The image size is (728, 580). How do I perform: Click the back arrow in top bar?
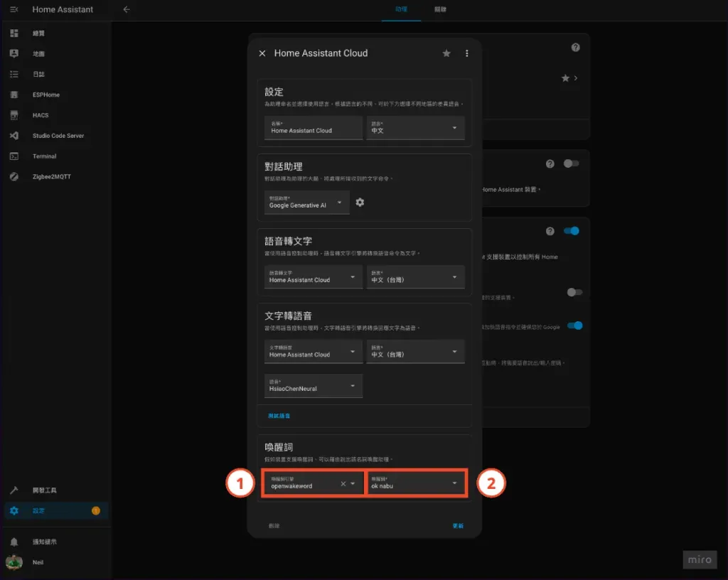[x=127, y=9]
